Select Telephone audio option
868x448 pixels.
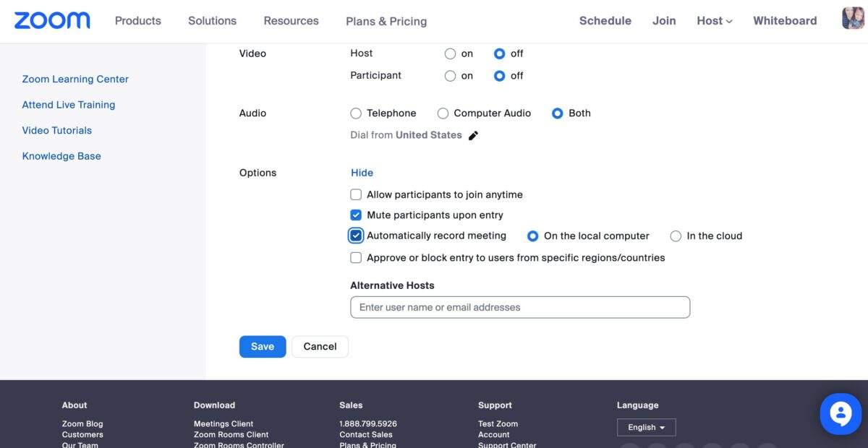pos(356,113)
